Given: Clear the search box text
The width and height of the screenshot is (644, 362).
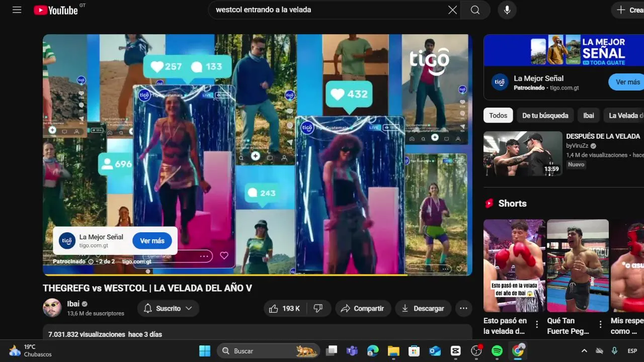Looking at the screenshot, I should (453, 10).
